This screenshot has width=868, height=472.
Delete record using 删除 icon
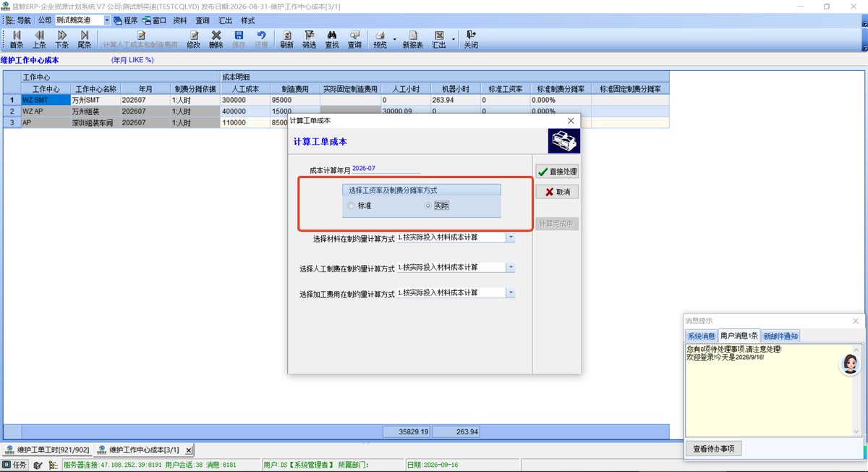[216, 39]
